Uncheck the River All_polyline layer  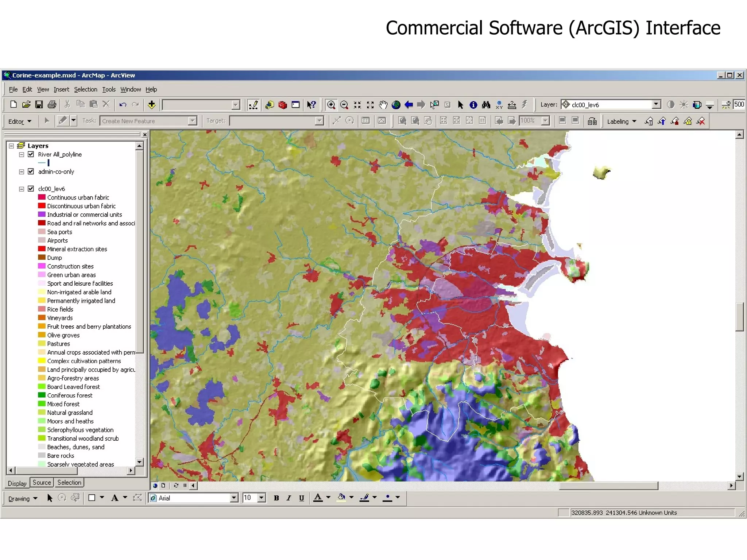click(31, 154)
